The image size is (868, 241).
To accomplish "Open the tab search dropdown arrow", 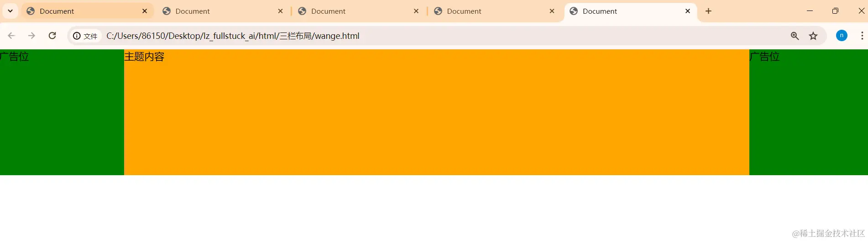I will pos(10,11).
